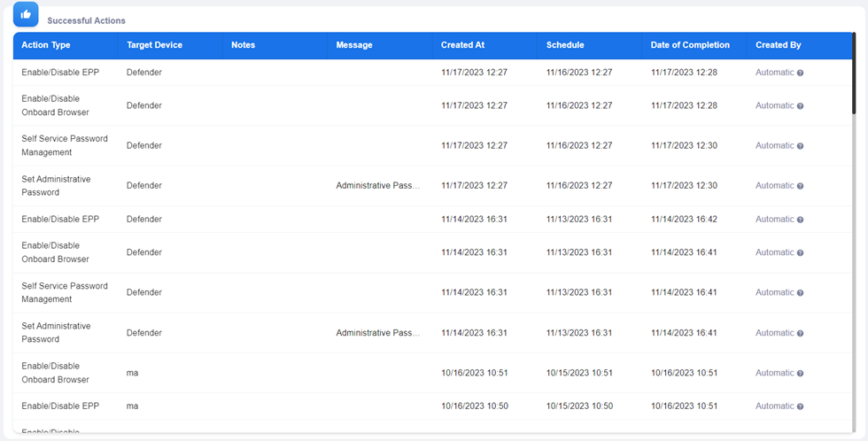Viewport: 868px width, 441px height.
Task: Sort by the Action Type column header
Action: [46, 45]
